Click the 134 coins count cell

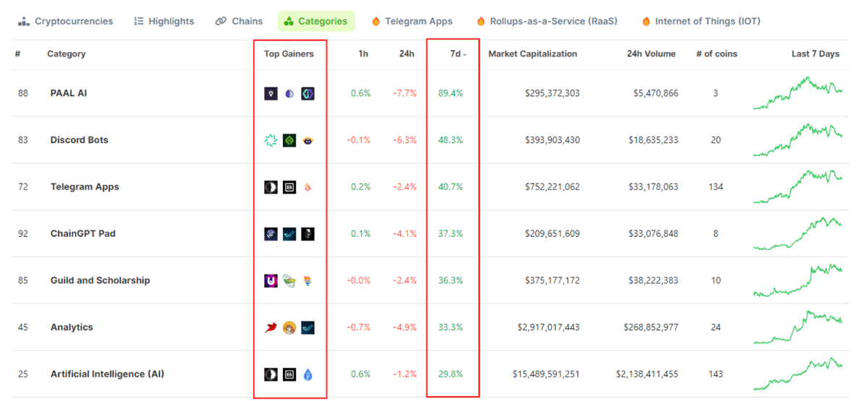(716, 187)
